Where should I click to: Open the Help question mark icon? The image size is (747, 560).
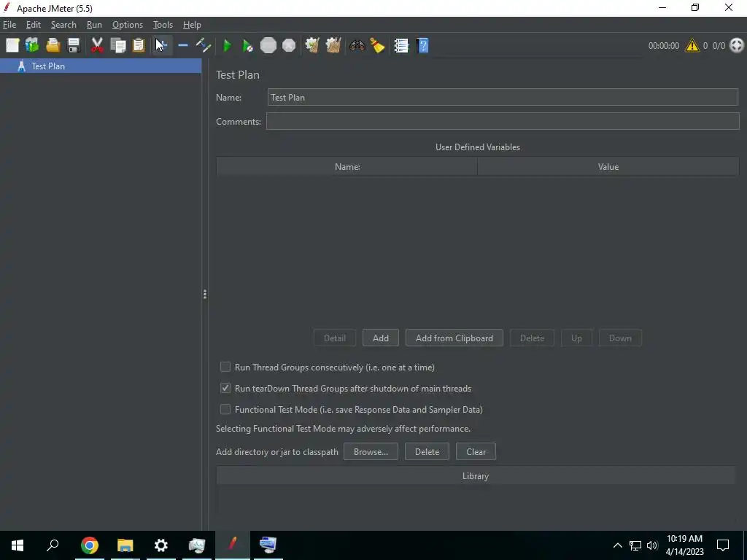point(422,45)
